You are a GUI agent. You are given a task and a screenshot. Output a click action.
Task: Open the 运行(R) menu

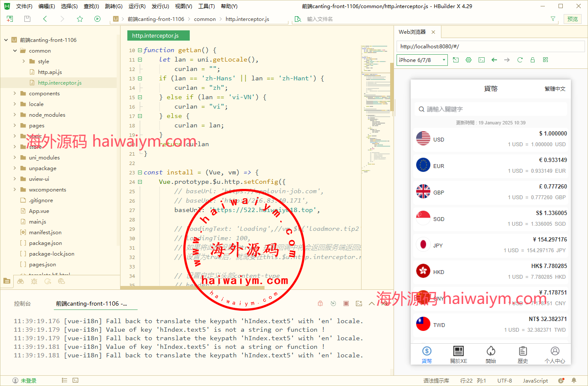click(137, 6)
